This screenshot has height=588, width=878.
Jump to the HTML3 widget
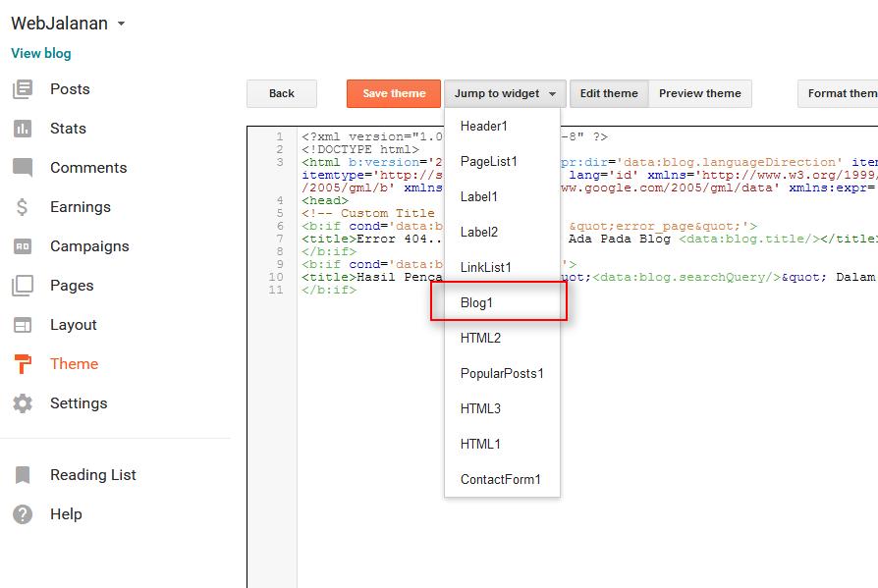click(502, 408)
